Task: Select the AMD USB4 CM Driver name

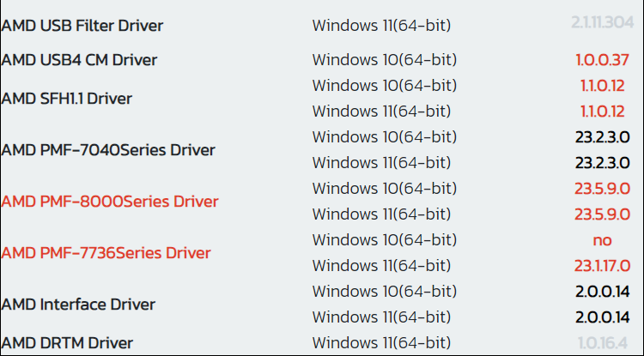Action: coord(79,60)
